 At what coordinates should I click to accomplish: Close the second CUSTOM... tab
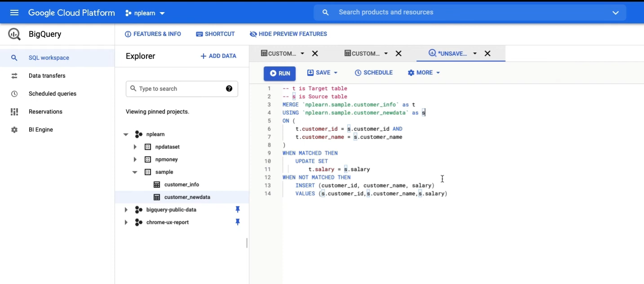click(x=398, y=53)
